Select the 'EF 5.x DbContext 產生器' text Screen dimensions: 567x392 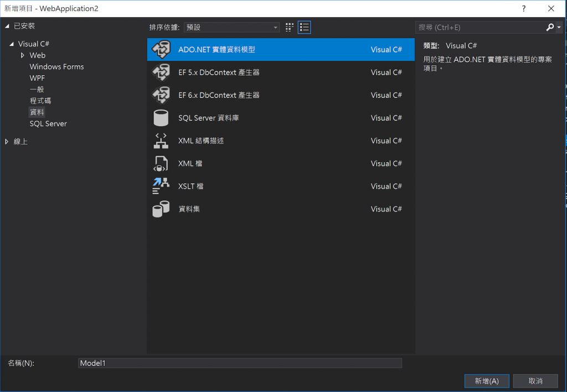219,73
